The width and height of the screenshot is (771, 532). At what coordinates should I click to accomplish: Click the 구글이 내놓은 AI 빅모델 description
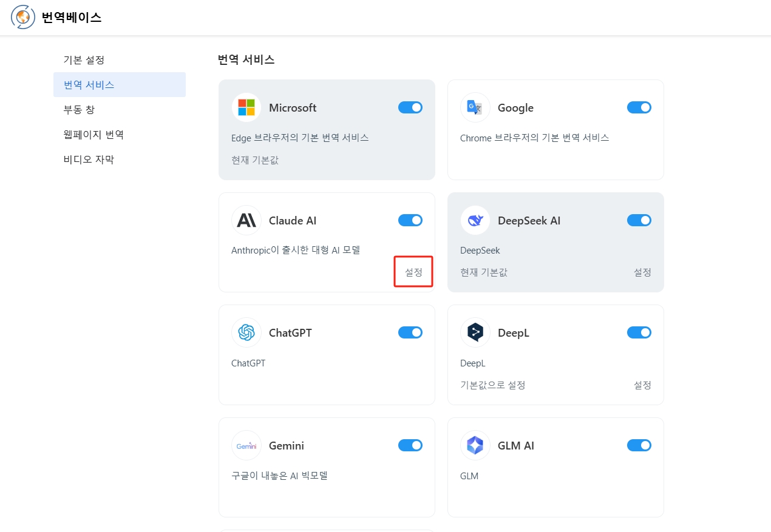(x=279, y=476)
